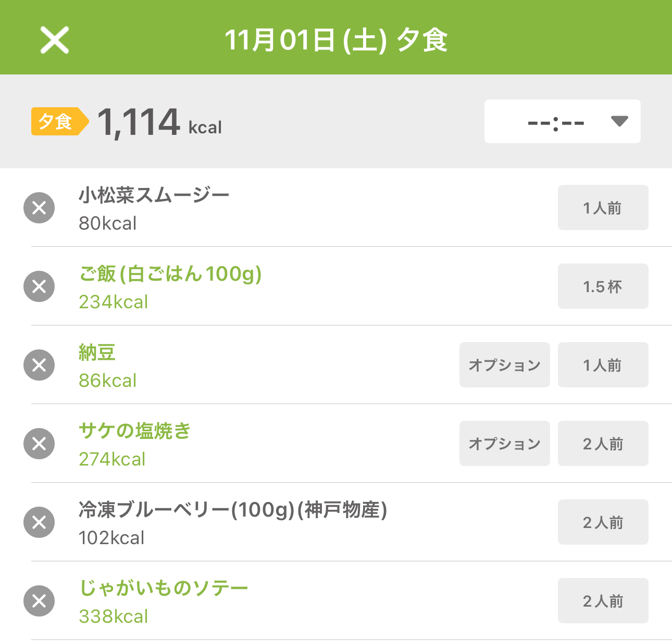The image size is (672, 641).
Task: View the サケの塩焼き food details
Action: pos(134,431)
